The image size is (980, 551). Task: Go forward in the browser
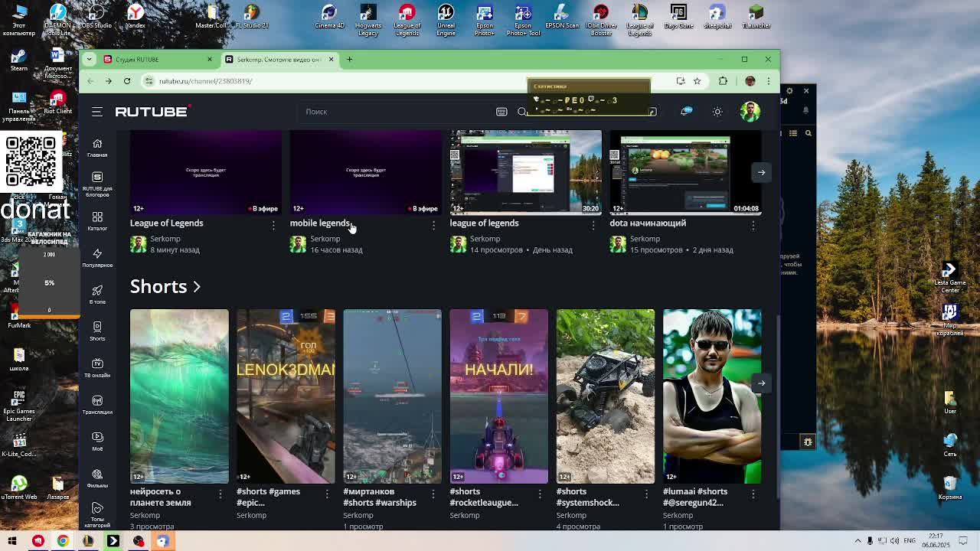(109, 81)
